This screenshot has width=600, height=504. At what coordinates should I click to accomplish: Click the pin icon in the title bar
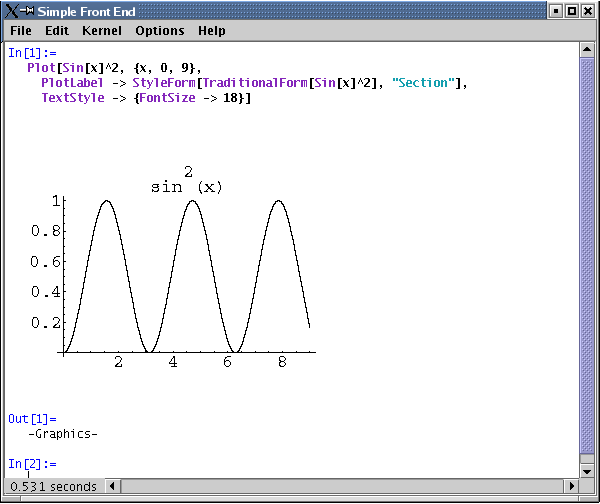27,10
